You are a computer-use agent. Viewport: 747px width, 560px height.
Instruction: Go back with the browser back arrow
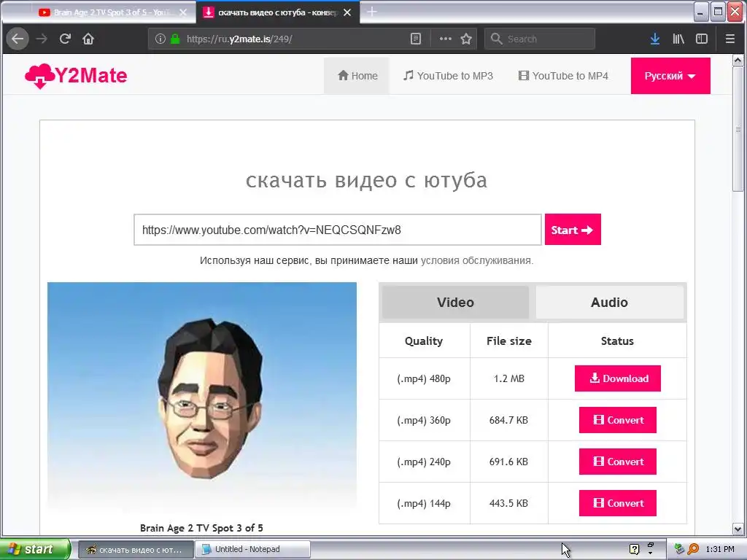coord(18,39)
